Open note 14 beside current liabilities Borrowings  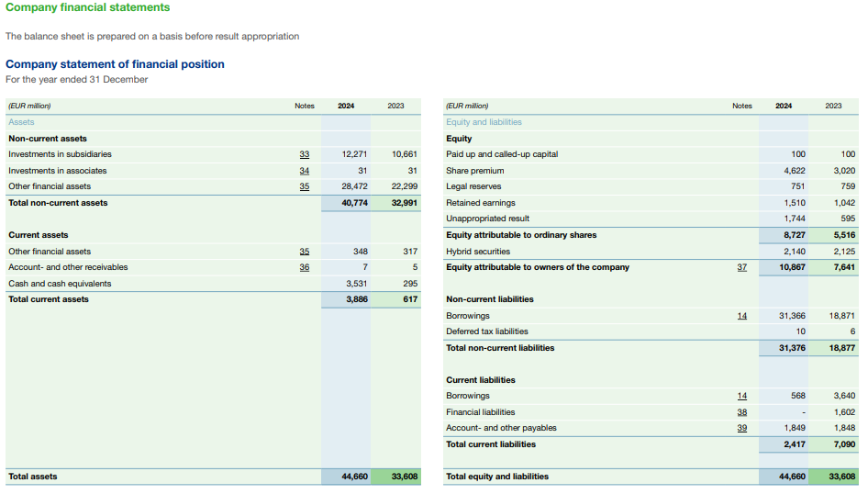[742, 396]
